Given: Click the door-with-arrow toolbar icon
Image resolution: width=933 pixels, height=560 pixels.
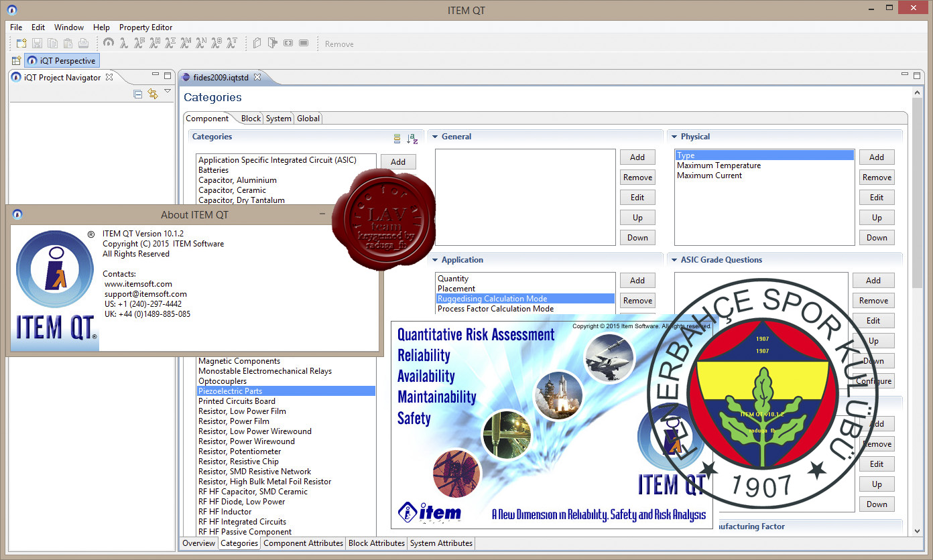Looking at the screenshot, I should [273, 44].
